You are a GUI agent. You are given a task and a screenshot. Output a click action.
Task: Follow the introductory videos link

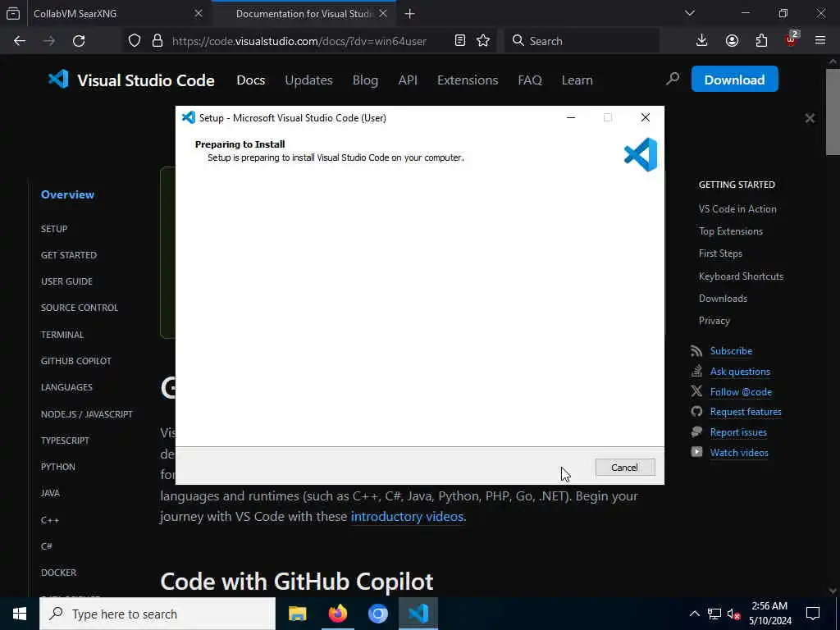(x=407, y=517)
